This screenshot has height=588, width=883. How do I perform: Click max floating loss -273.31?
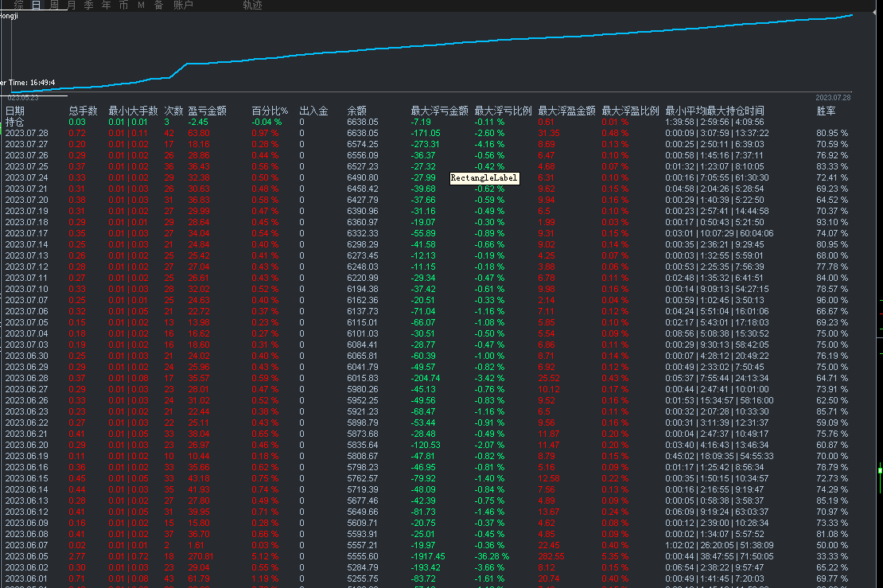(x=426, y=144)
